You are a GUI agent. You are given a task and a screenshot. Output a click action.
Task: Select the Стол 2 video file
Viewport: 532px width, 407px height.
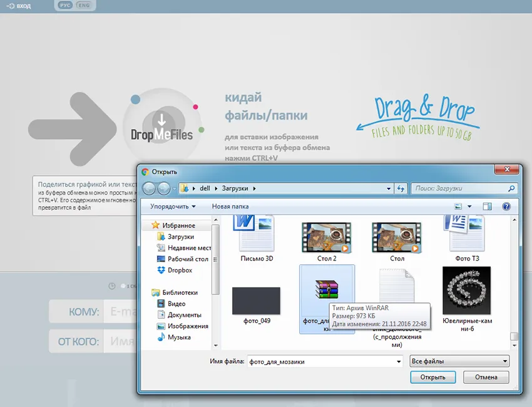[x=326, y=242]
